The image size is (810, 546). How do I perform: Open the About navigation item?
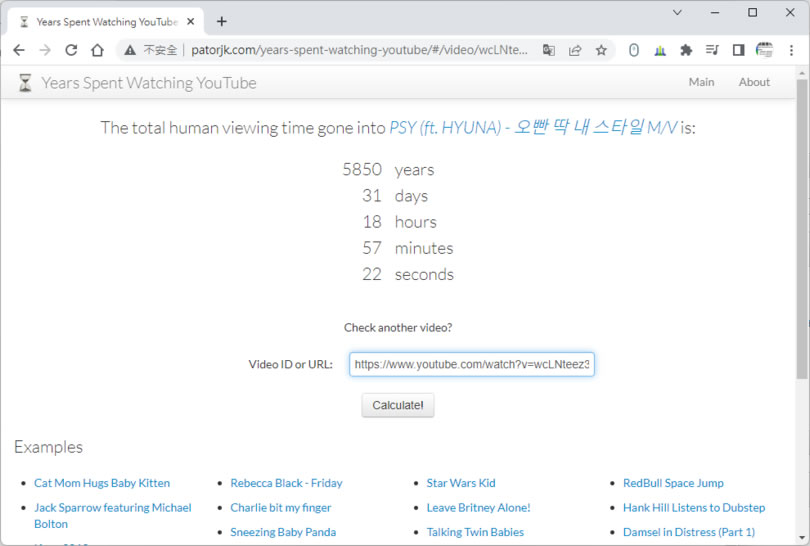point(754,82)
